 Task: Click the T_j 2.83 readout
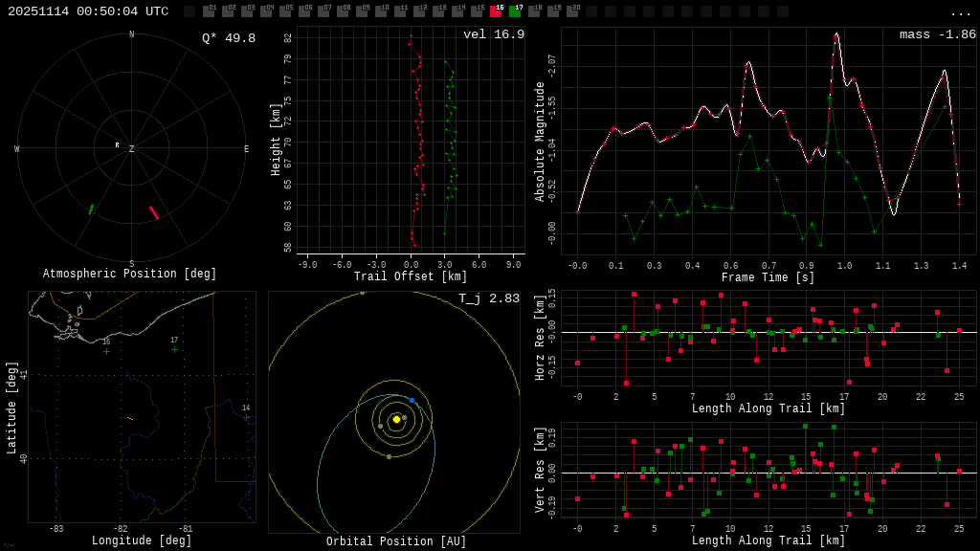(489, 298)
